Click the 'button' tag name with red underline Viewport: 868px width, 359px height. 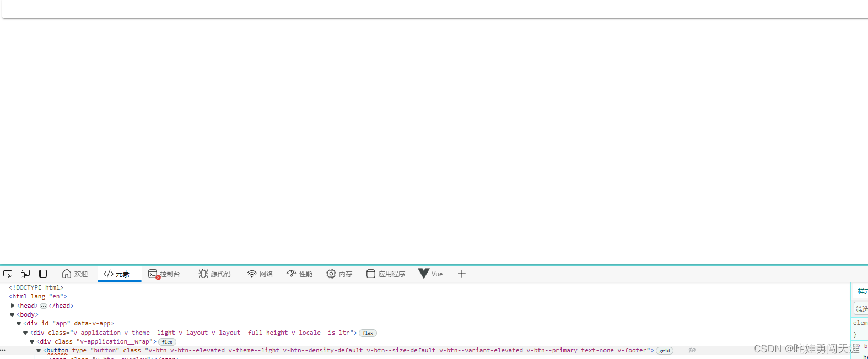coord(57,350)
